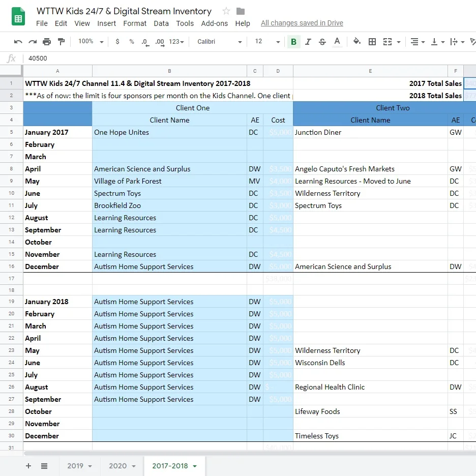Select the 'Brookfield Zoo' cell
Image resolution: width=476 pixels, height=476 pixels.
tap(169, 205)
